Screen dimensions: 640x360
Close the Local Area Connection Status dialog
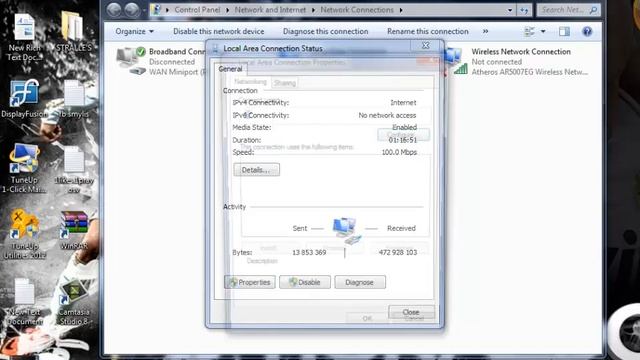pyautogui.click(x=425, y=45)
